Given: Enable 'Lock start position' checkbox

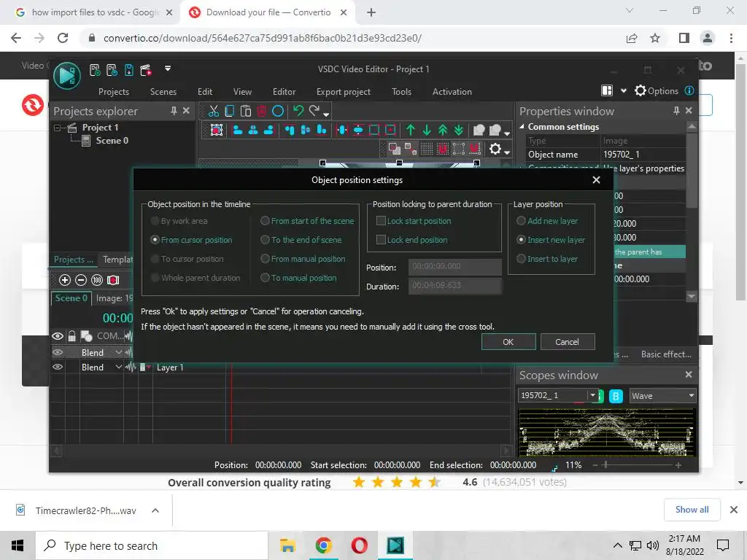Looking at the screenshot, I should (381, 221).
